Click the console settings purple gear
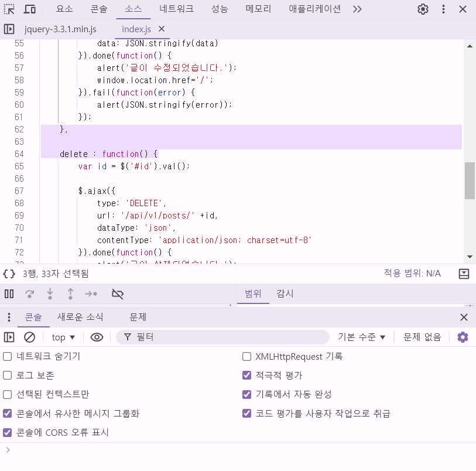Image resolution: width=476 pixels, height=471 pixels. tap(463, 337)
